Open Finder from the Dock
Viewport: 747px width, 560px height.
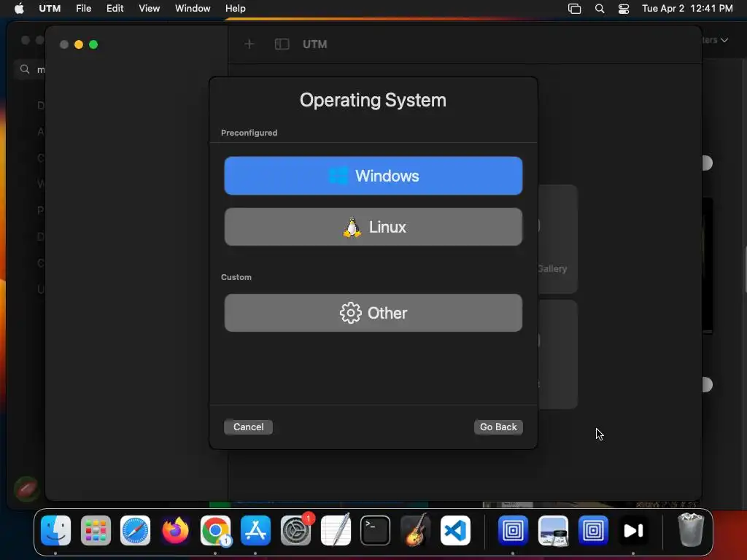[55, 531]
